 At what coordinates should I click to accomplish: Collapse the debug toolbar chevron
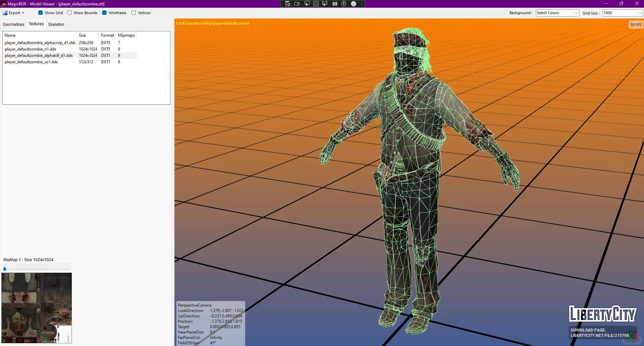point(362,4)
